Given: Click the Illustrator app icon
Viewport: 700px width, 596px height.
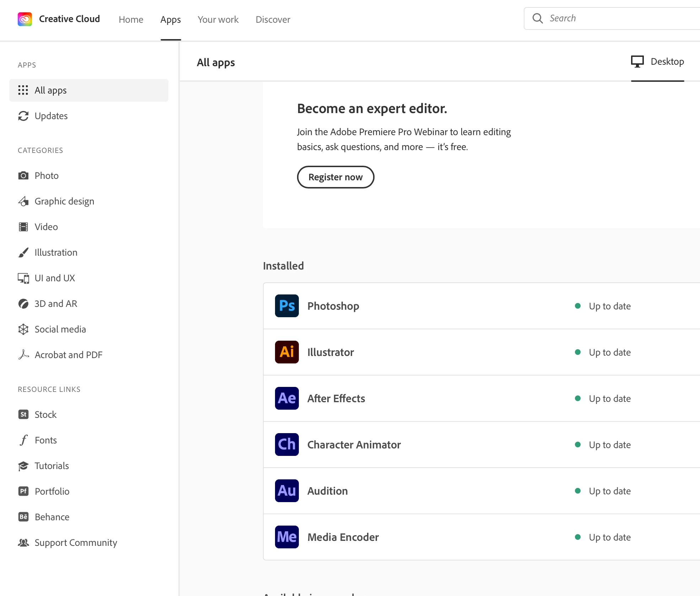Looking at the screenshot, I should click(286, 352).
